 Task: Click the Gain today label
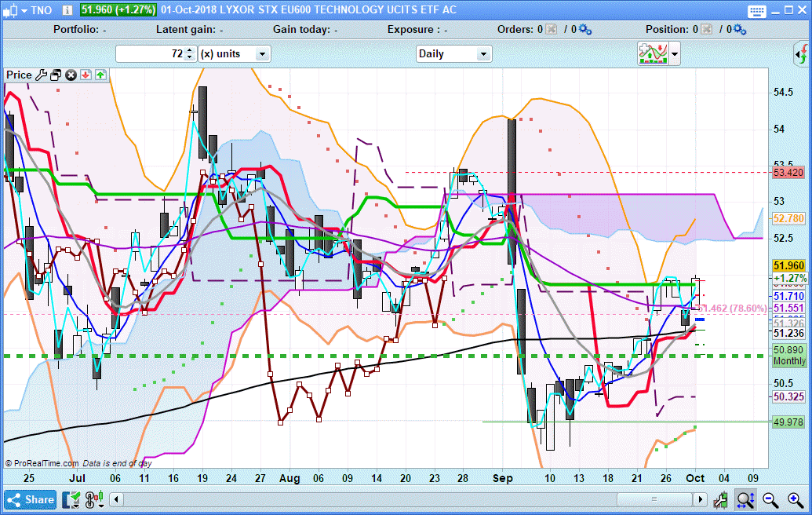point(305,30)
